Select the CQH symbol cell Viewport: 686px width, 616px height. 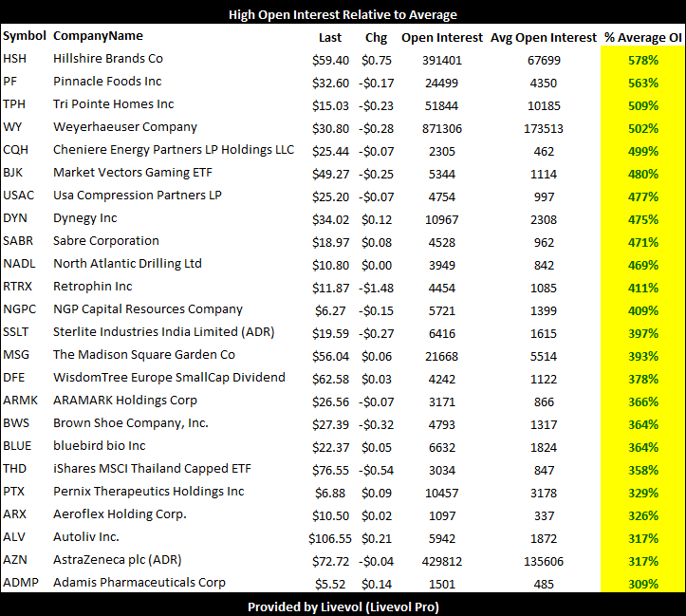[15, 150]
